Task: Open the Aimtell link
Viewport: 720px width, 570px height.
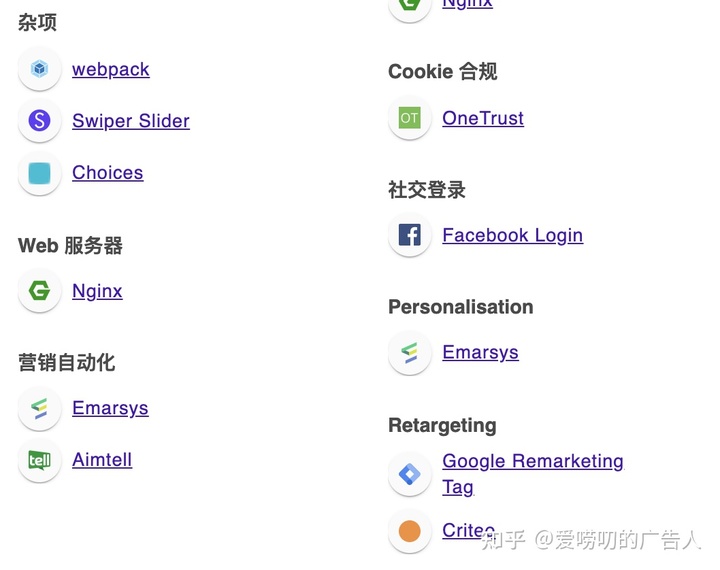Action: click(102, 460)
